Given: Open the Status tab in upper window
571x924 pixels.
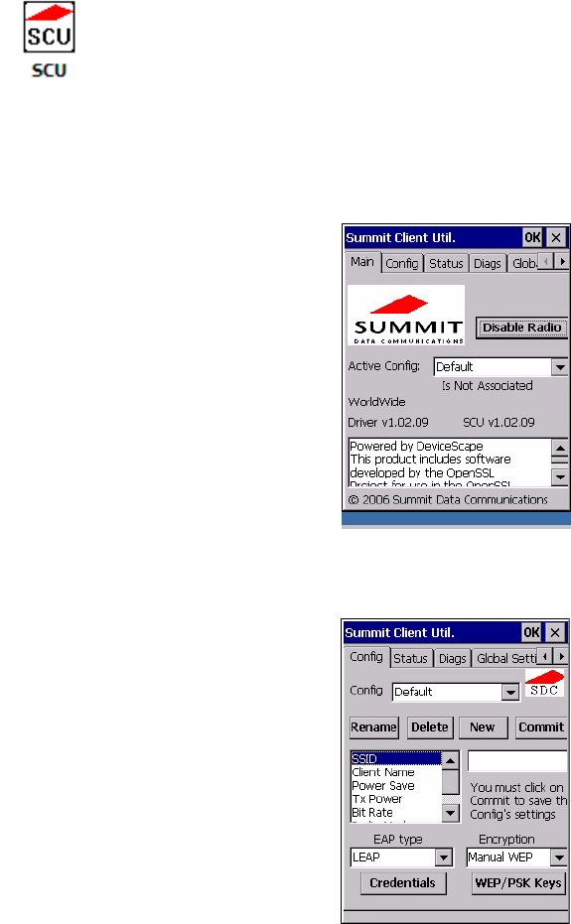Looking at the screenshot, I should 446,263.
